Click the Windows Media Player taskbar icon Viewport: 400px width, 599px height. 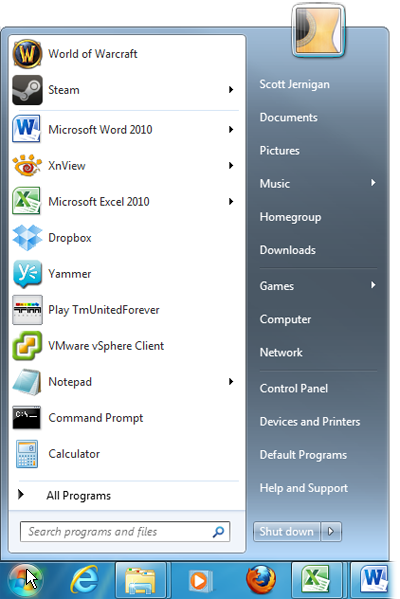pos(200,581)
